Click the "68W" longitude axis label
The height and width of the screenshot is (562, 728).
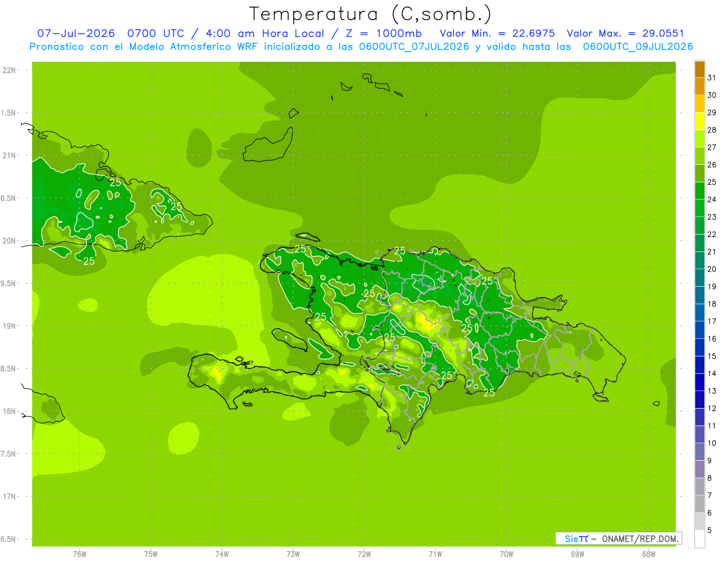point(649,554)
